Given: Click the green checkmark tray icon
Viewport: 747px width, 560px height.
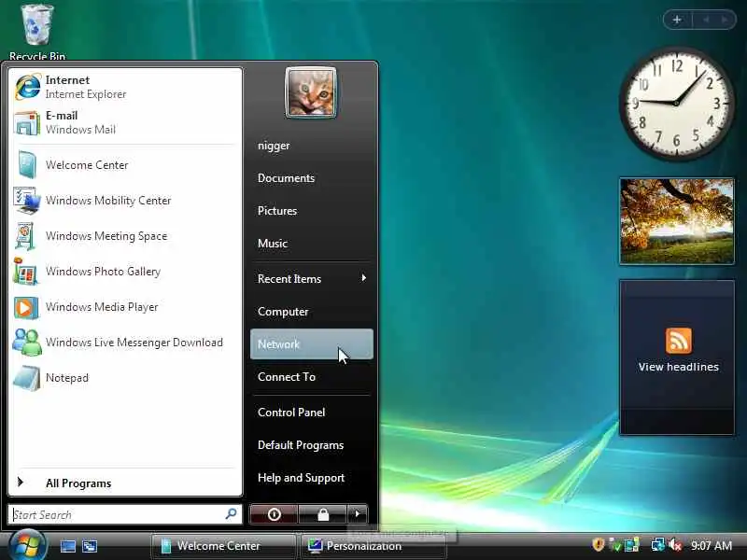Looking at the screenshot, I should pos(615,545).
